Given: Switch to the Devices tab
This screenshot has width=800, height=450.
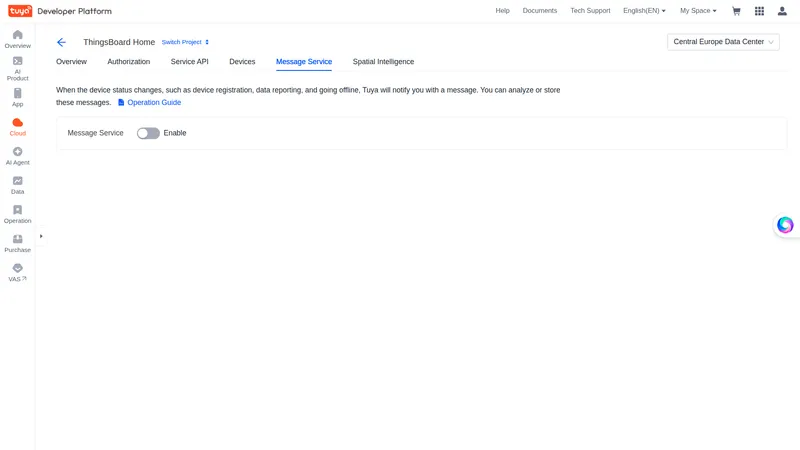Looking at the screenshot, I should click(x=242, y=62).
